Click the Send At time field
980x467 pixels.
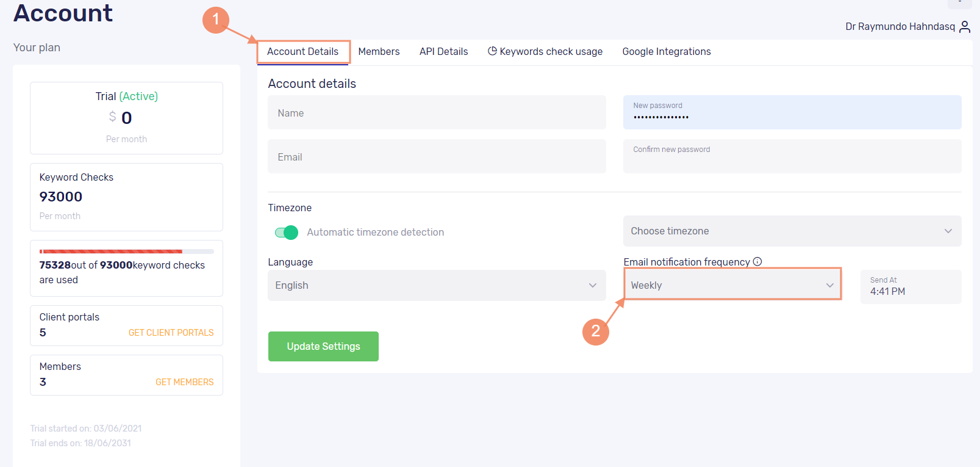(x=910, y=286)
